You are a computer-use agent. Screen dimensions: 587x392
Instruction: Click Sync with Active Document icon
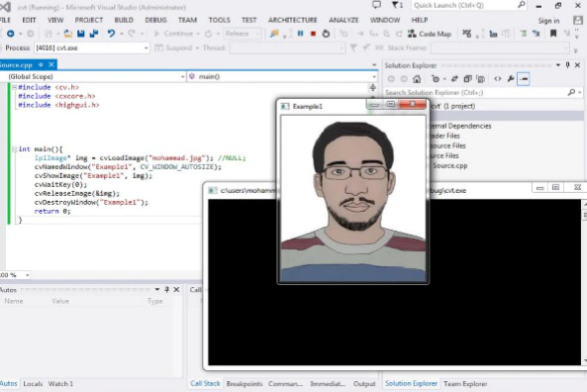coord(454,79)
